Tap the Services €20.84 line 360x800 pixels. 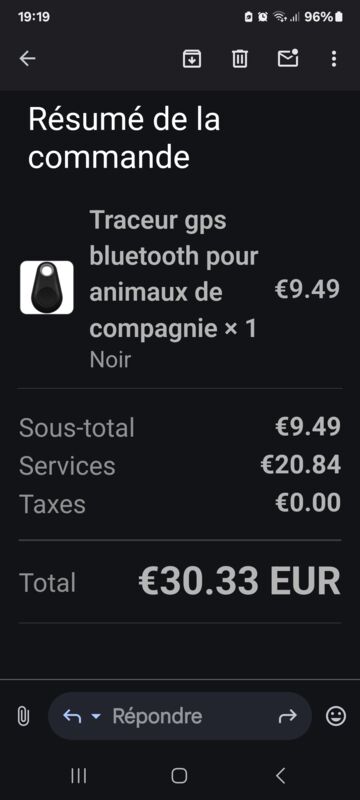(180, 466)
